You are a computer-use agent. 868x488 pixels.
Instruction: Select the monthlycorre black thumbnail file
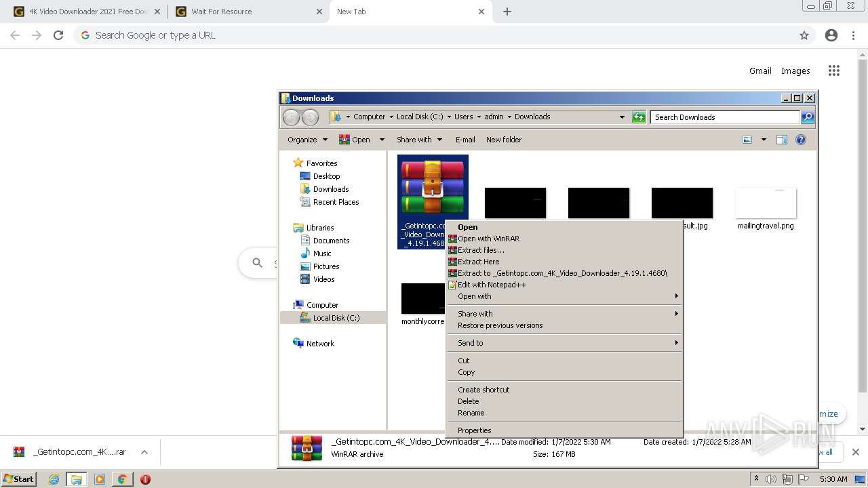423,299
